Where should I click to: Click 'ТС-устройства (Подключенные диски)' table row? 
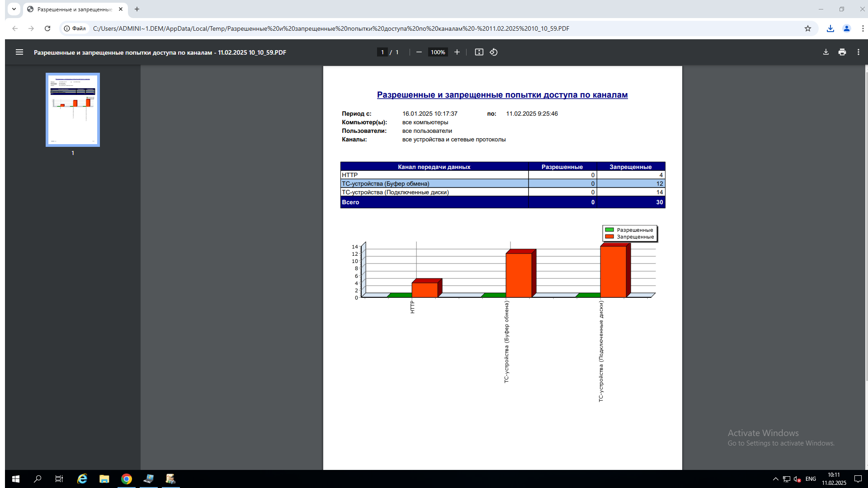click(x=503, y=192)
